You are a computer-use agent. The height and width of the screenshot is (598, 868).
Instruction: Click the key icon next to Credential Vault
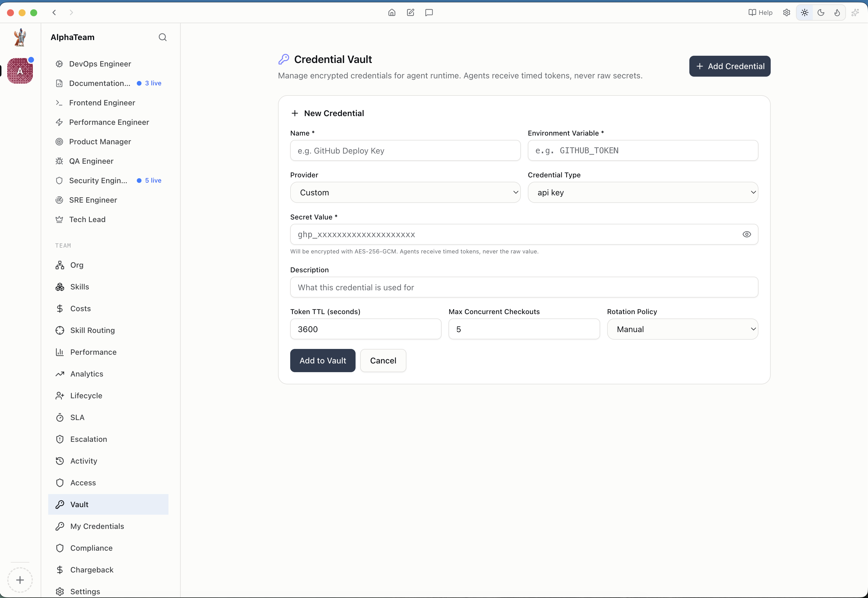tap(284, 59)
